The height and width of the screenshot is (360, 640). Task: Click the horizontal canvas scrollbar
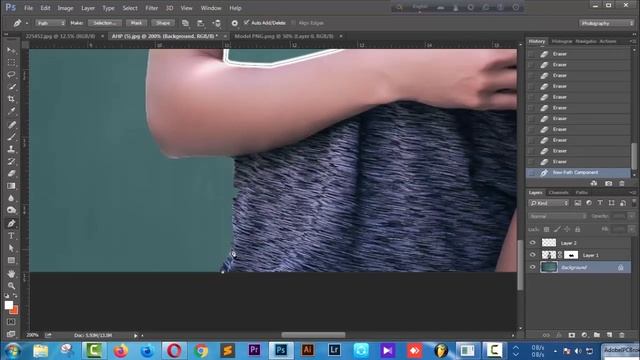tap(313, 335)
